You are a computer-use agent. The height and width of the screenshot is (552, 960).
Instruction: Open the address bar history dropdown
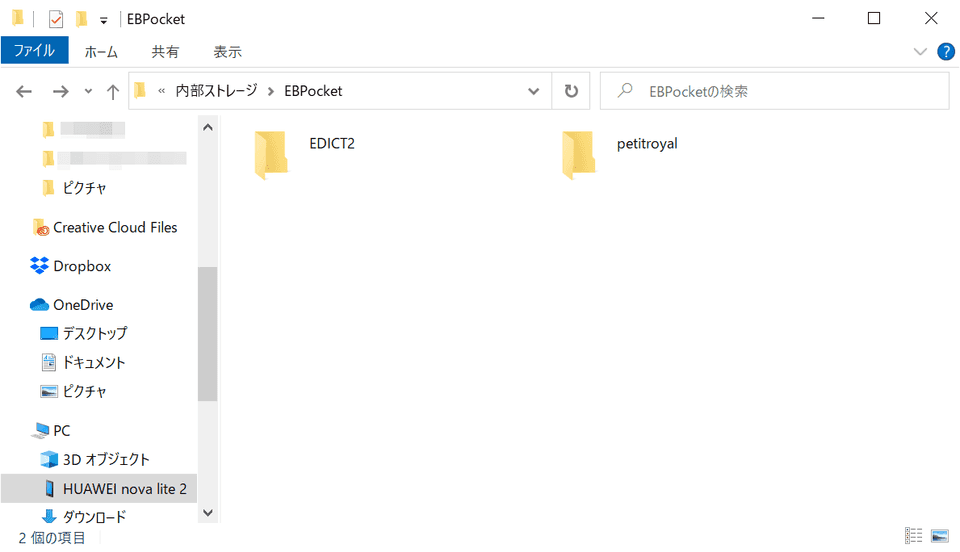click(534, 91)
